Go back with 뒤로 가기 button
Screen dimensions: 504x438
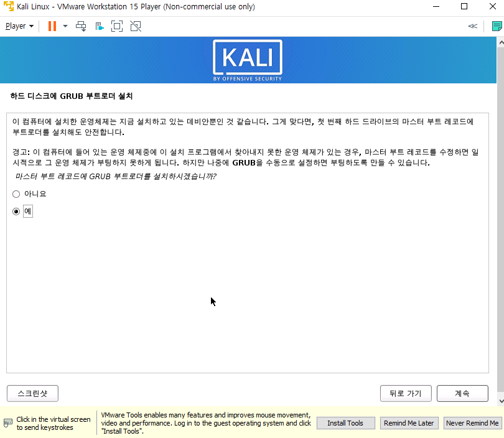pyautogui.click(x=406, y=393)
